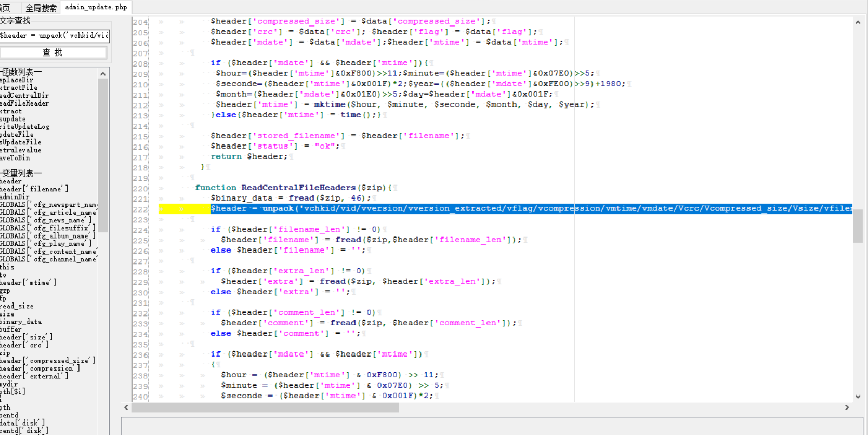Click the $header['stored_filename'] assignment line

(x=338, y=136)
